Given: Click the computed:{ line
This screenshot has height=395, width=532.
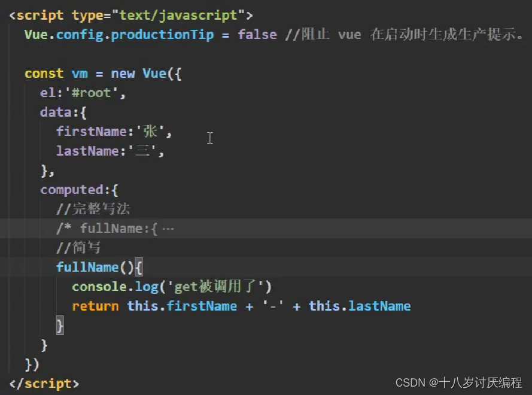Looking at the screenshot, I should pyautogui.click(x=79, y=190).
